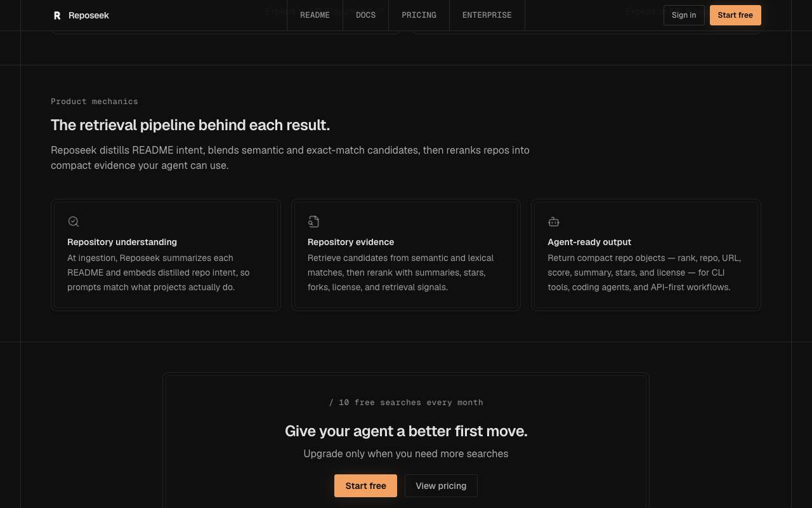The image size is (812, 508).
Task: Select the ENTERPRISE nav item
Action: [x=487, y=15]
